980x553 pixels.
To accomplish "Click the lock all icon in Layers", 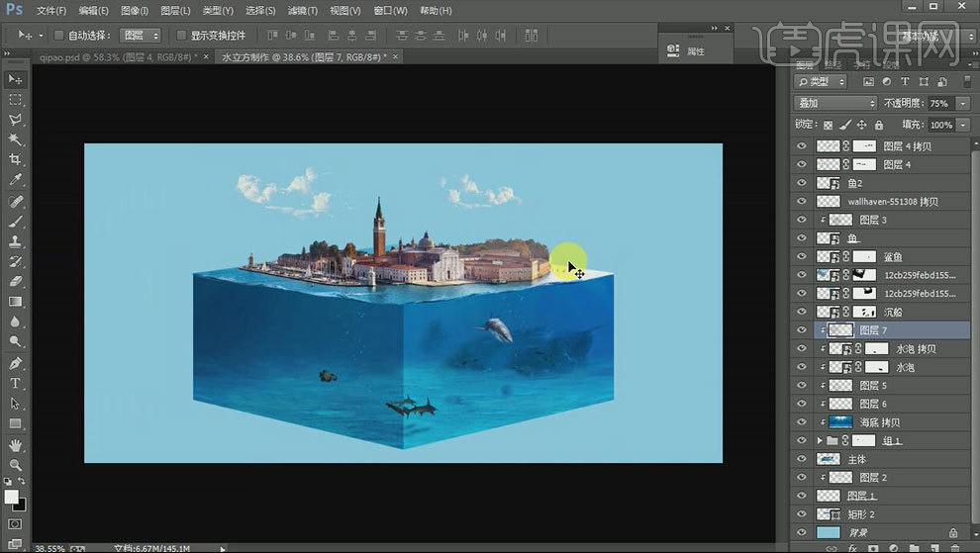I will 880,125.
